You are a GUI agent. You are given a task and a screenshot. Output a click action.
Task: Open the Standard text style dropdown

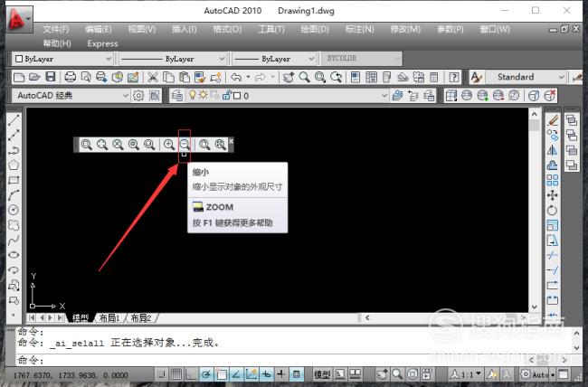pyautogui.click(x=562, y=77)
